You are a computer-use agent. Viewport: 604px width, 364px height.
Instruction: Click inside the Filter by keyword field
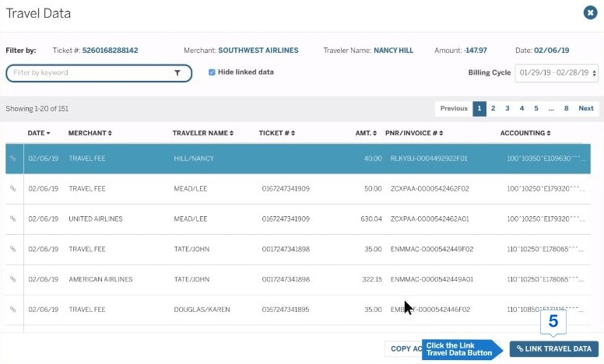point(99,73)
